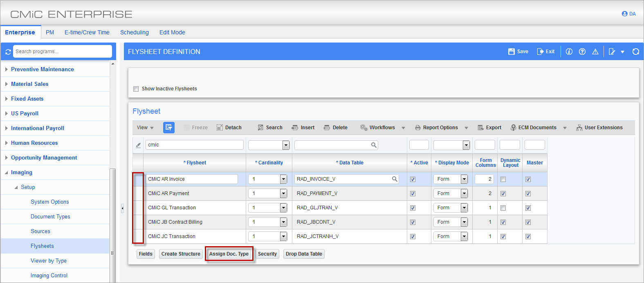Toggle Master checkbox for CMiC AR Payment
Viewport: 644px width, 283px height.
click(528, 193)
